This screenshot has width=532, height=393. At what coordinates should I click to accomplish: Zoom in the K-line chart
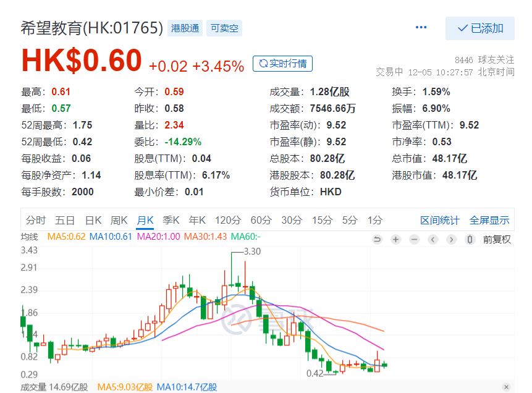click(396, 240)
